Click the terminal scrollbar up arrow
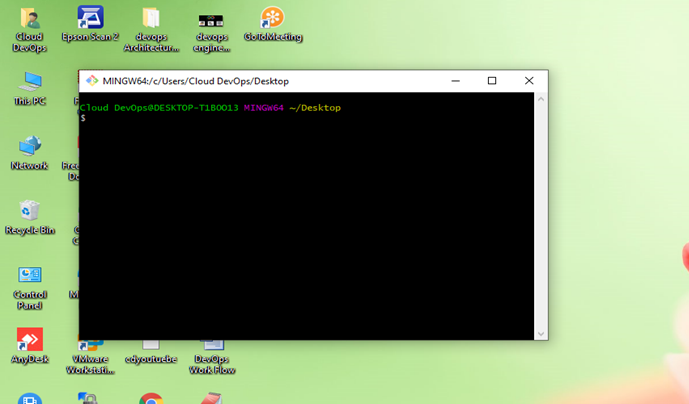Image resolution: width=689 pixels, height=404 pixels. point(541,99)
